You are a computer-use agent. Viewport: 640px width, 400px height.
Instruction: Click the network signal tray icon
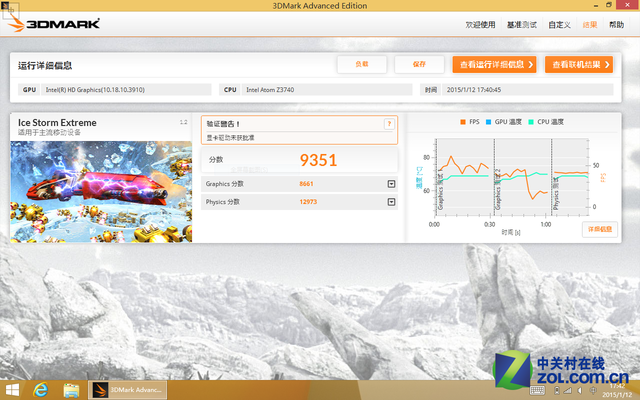pyautogui.click(x=567, y=391)
